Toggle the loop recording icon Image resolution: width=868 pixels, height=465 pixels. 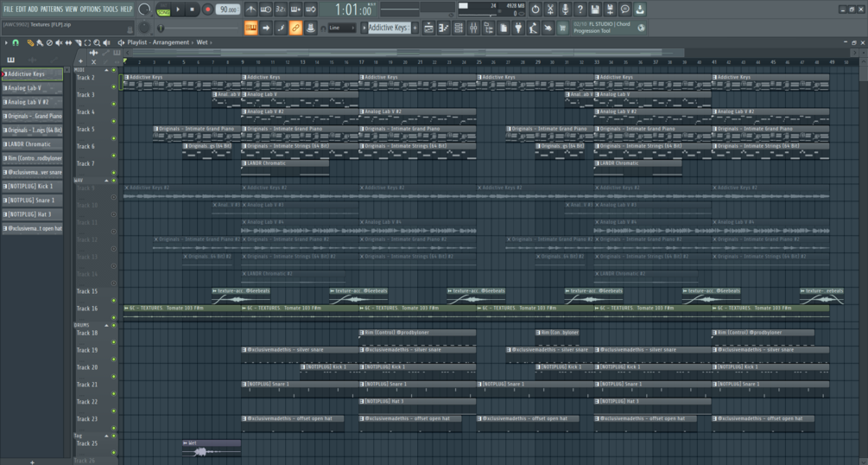pyautogui.click(x=311, y=10)
